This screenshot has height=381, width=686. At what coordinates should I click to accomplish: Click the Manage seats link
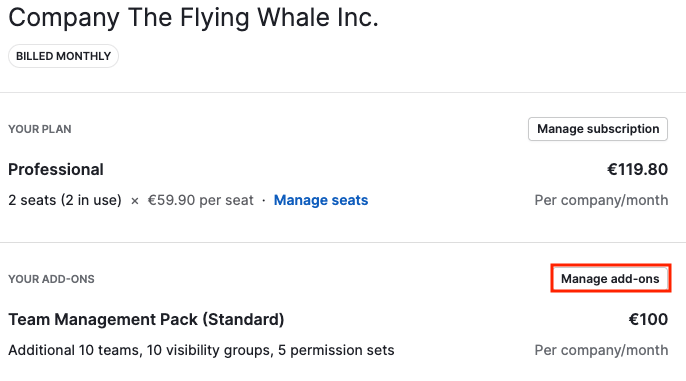coord(321,200)
